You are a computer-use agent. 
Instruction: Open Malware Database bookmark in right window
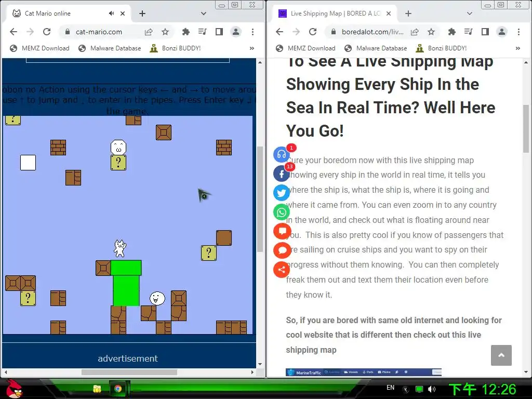tap(376, 48)
